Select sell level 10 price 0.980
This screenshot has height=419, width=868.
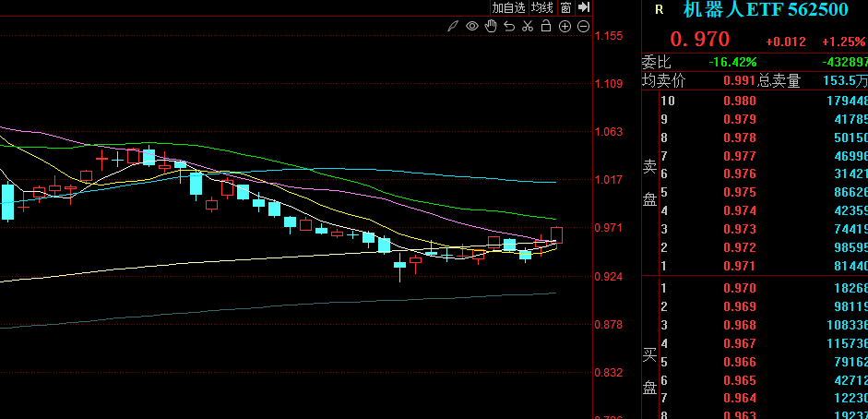[x=739, y=101]
